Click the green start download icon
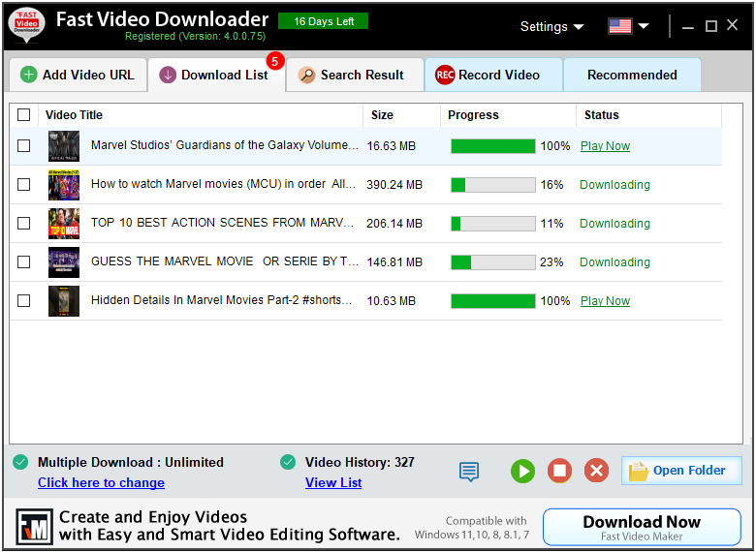 (x=522, y=472)
